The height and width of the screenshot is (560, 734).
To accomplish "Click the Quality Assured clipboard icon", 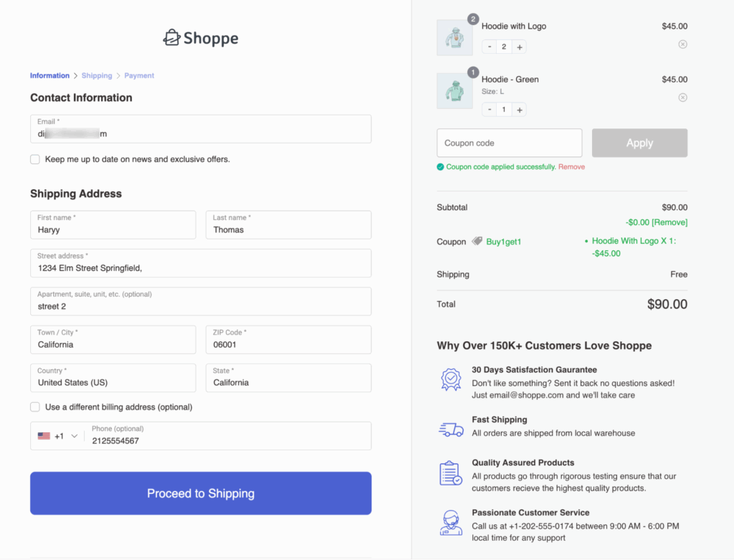I will click(x=451, y=475).
